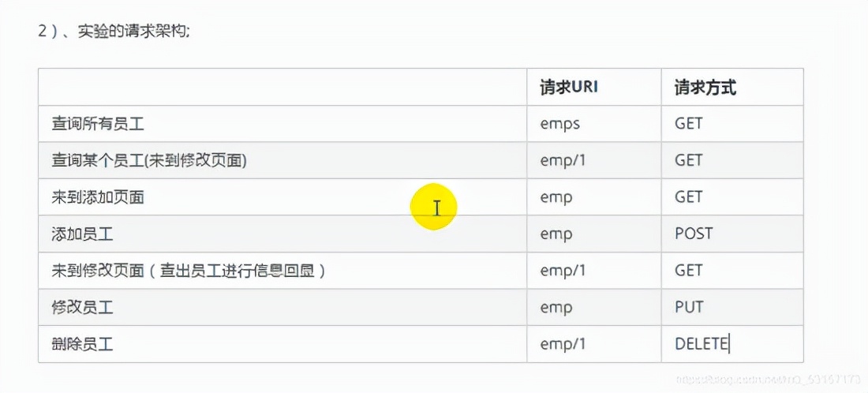Click the DELETE request method cell

click(x=702, y=343)
